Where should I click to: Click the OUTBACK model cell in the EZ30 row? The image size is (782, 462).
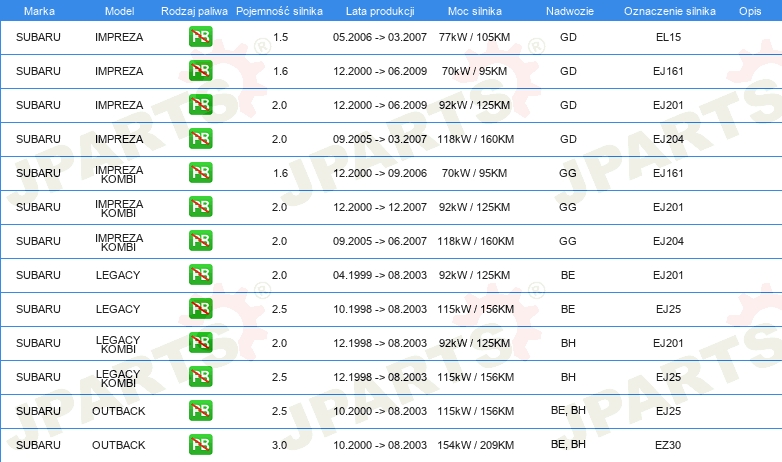(118, 445)
